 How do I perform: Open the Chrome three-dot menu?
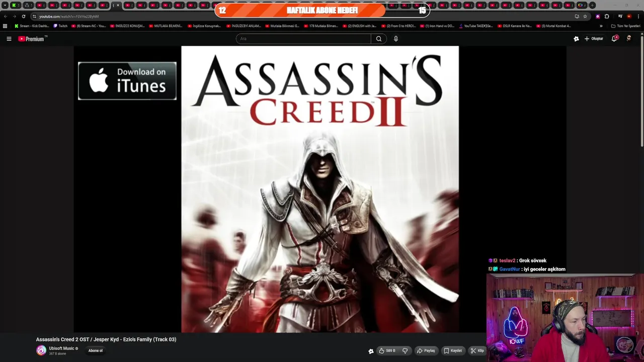pos(637,16)
